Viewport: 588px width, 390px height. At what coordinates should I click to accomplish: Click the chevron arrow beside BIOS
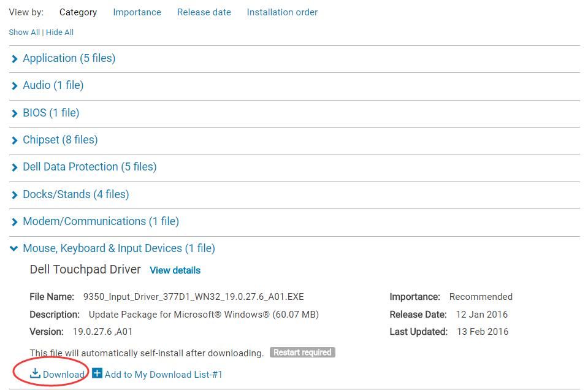point(15,113)
